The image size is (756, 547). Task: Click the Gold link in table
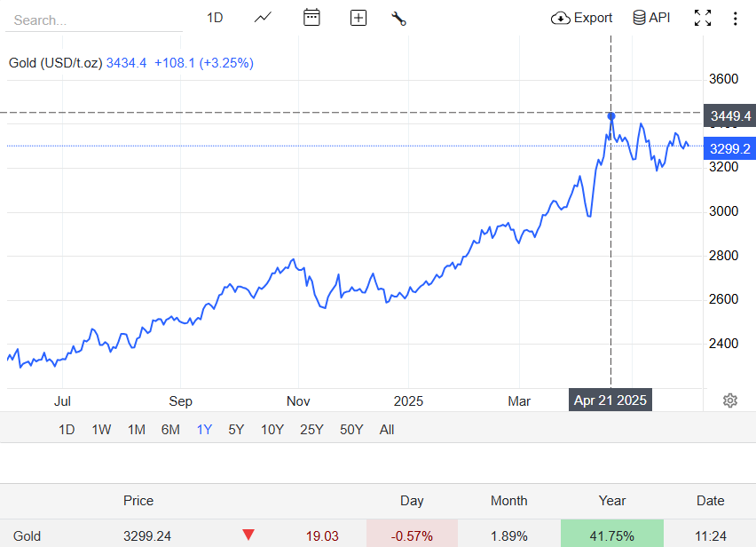pos(27,536)
